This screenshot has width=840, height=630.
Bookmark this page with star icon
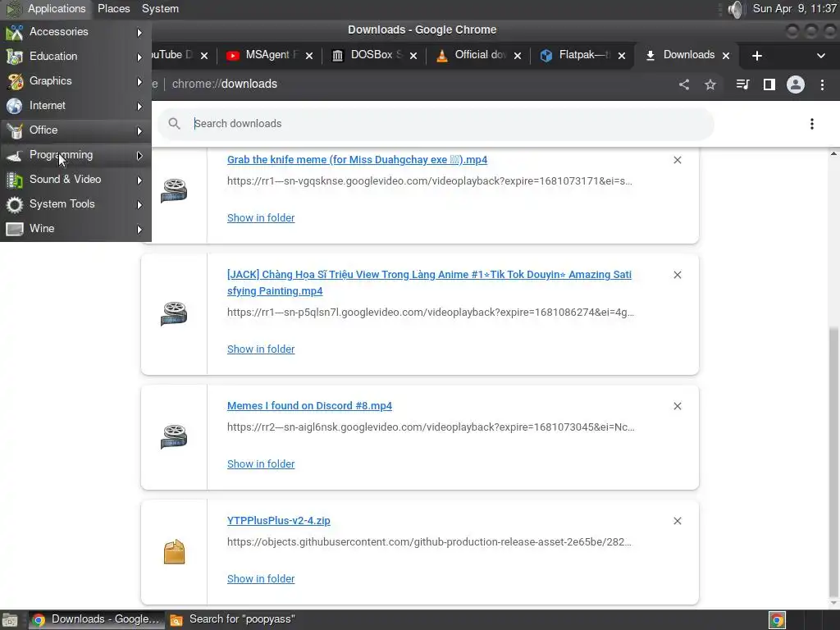710,84
